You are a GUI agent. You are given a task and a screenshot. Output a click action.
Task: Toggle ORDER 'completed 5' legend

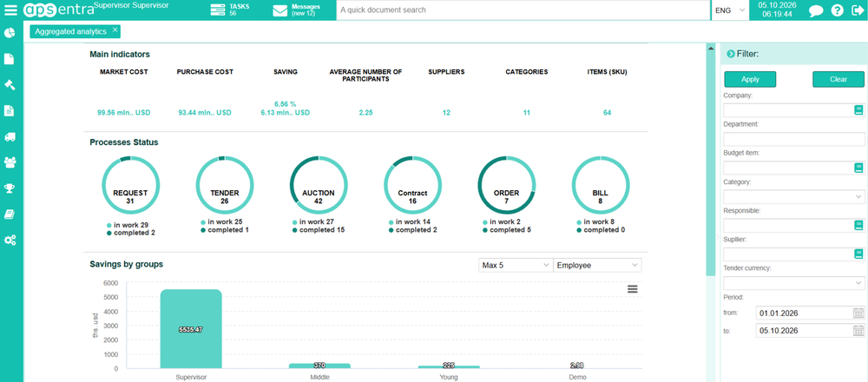tap(507, 230)
